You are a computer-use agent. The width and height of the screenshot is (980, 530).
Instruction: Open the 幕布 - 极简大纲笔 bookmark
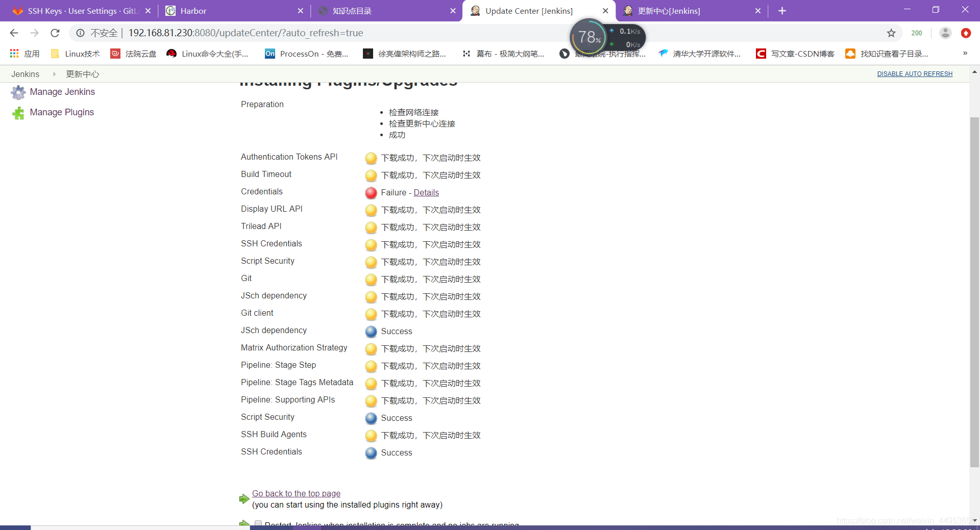pos(503,54)
